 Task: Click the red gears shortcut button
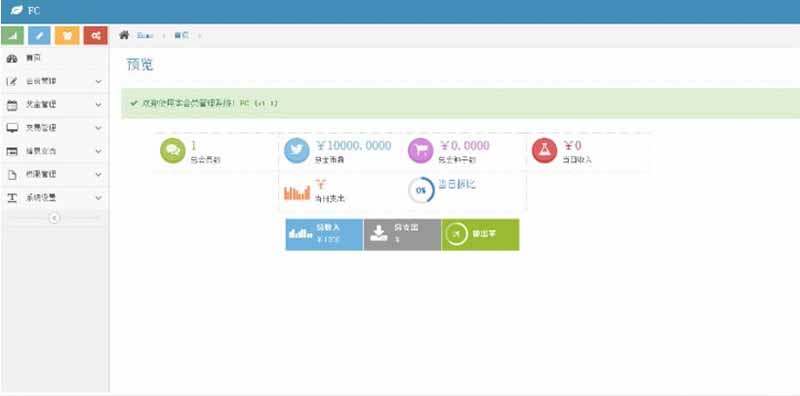[95, 35]
